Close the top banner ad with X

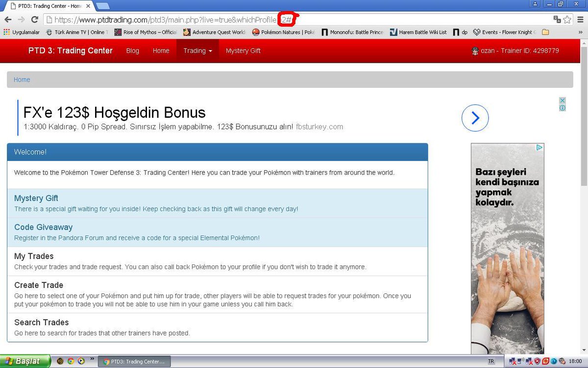(563, 100)
